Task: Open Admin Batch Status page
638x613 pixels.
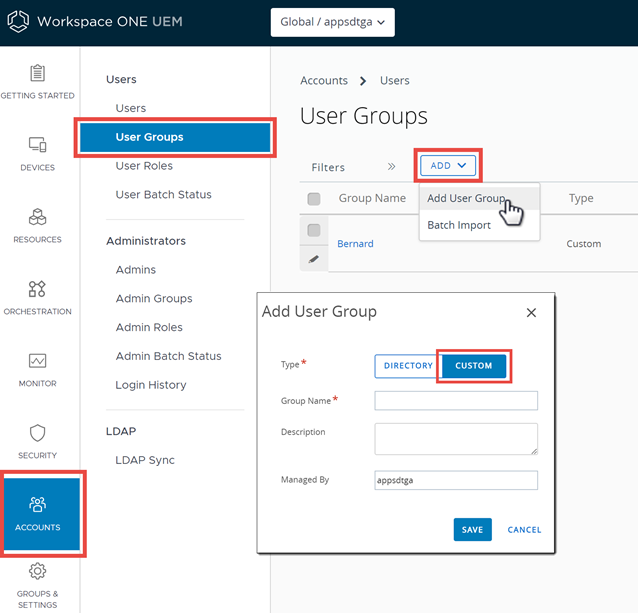Action: click(168, 356)
